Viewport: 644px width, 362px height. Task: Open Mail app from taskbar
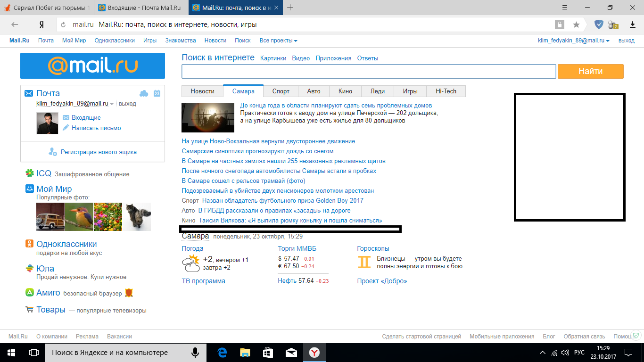[291, 353]
